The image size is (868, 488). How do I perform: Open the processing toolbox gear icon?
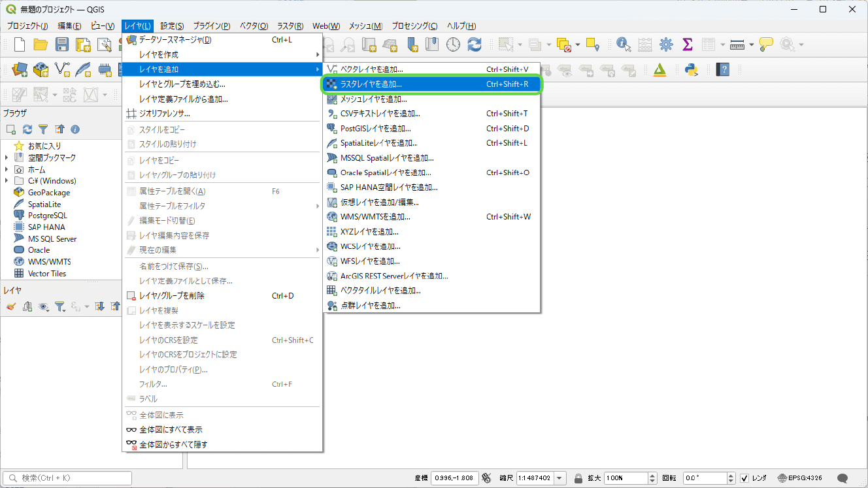(666, 44)
